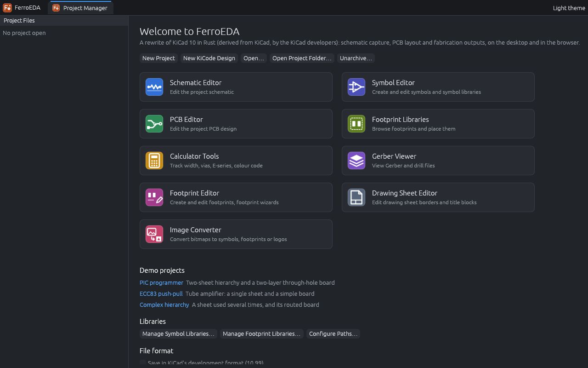
Task: Open the Footprint Libraries icon
Action: (356, 124)
